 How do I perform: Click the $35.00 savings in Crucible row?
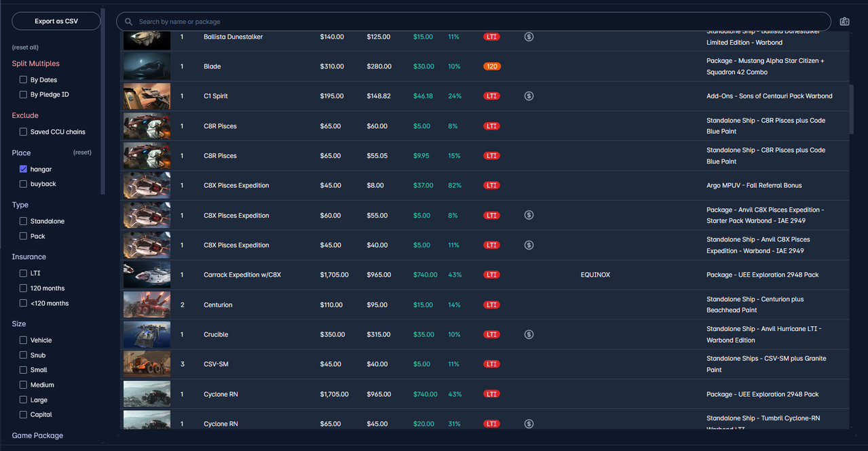(x=423, y=334)
